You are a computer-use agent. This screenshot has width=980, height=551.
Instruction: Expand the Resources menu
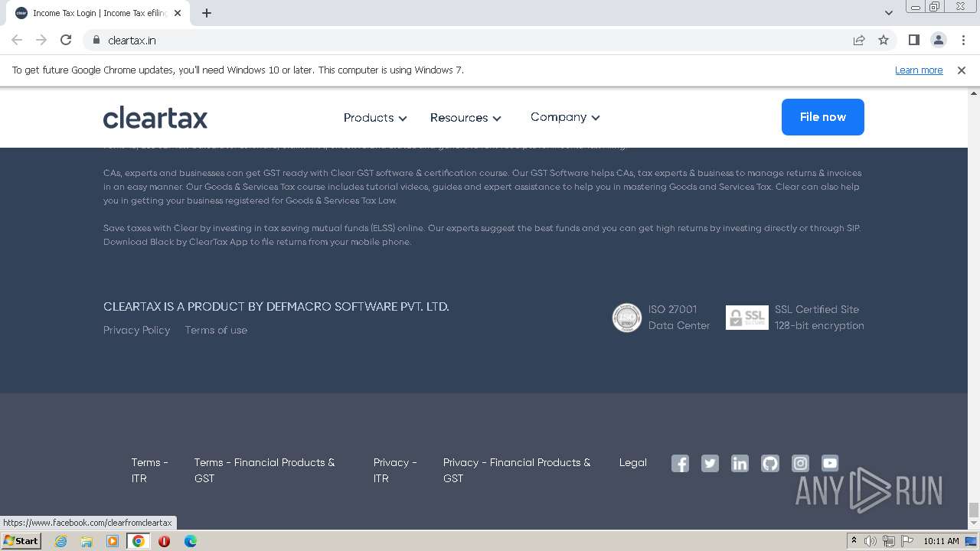coord(465,118)
